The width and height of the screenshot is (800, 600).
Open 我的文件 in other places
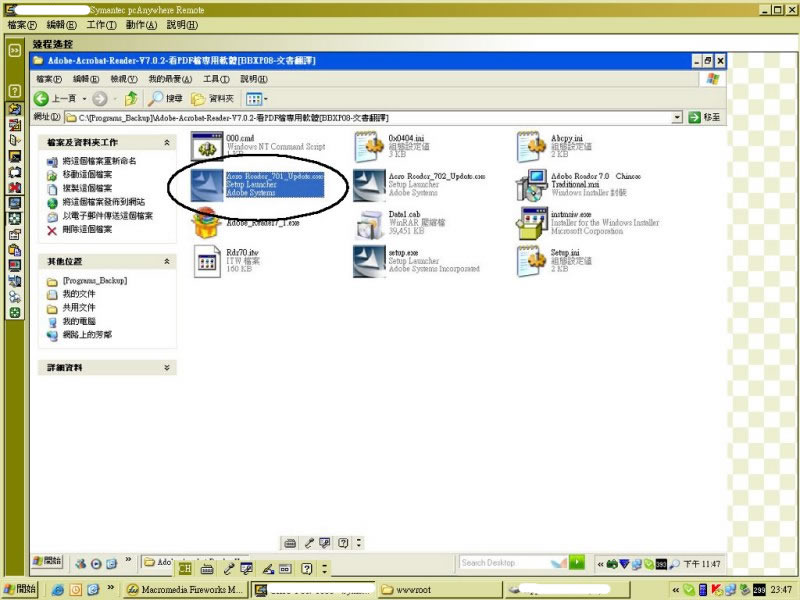click(x=79, y=294)
